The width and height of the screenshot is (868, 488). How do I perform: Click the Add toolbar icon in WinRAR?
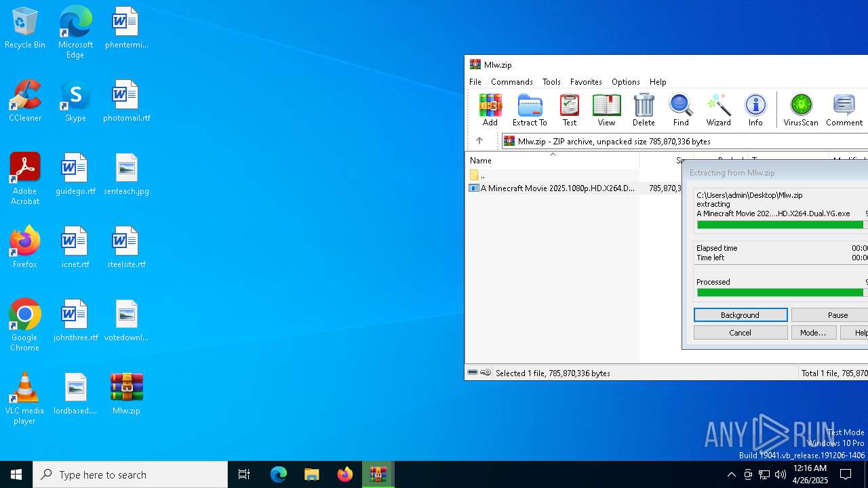point(490,110)
